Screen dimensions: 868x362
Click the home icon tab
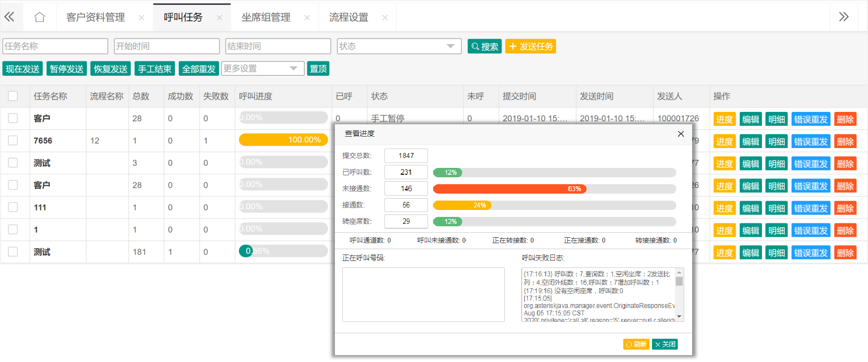(40, 17)
